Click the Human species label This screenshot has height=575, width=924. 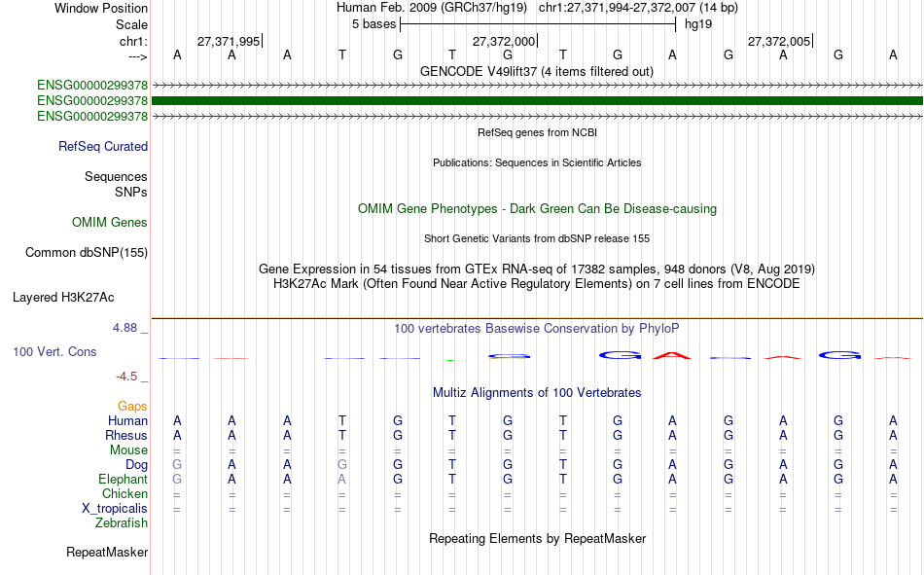(127, 420)
